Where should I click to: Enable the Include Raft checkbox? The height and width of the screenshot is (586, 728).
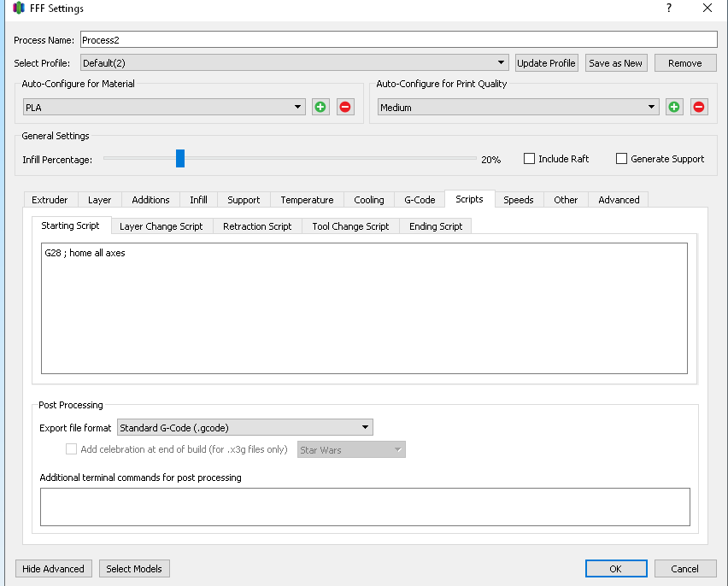(530, 159)
